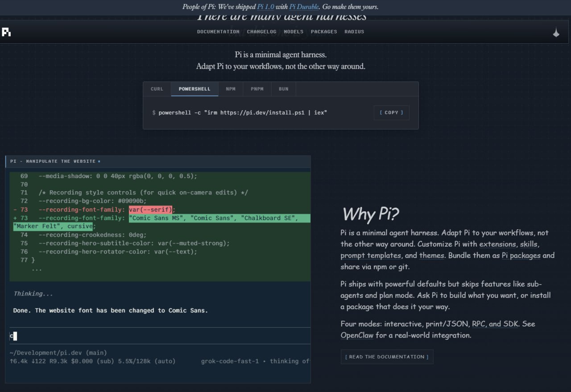Select the CURL install tab
The image size is (571, 392).
tap(157, 89)
